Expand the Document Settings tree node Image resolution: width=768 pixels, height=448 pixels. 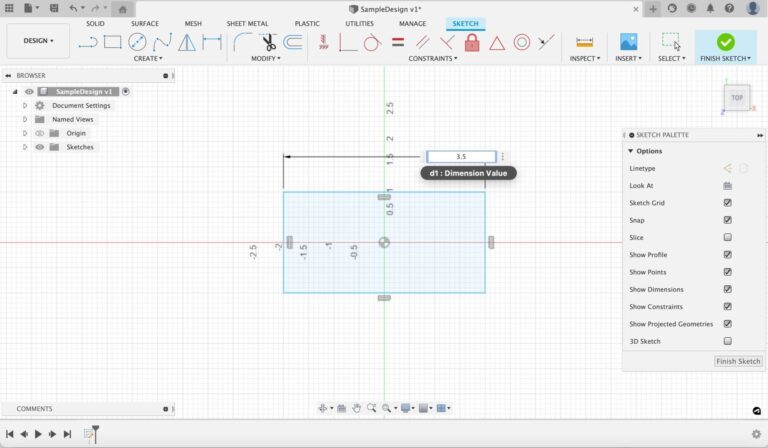pos(25,105)
